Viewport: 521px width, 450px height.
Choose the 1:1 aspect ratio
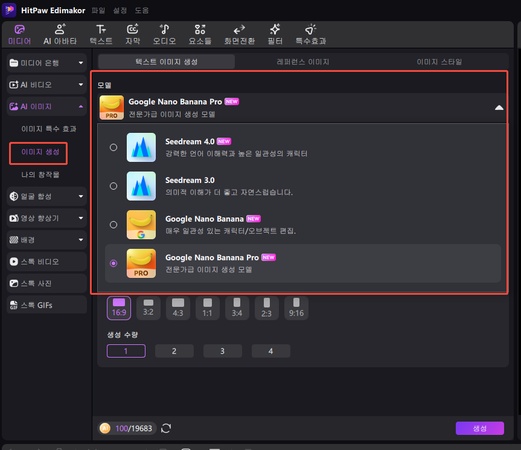(207, 308)
